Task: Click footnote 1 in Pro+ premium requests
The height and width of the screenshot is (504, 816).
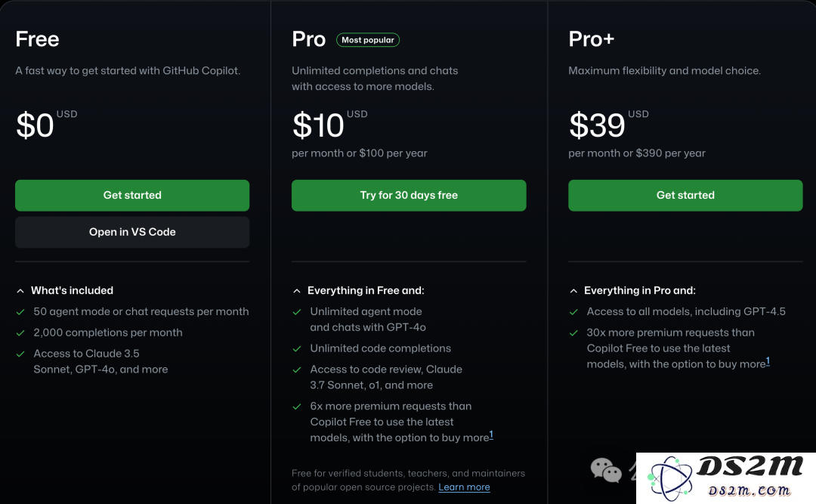Action: pos(768,361)
